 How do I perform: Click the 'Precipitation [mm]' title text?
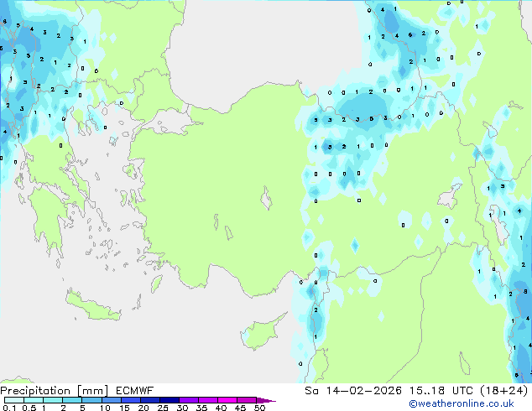(55, 391)
